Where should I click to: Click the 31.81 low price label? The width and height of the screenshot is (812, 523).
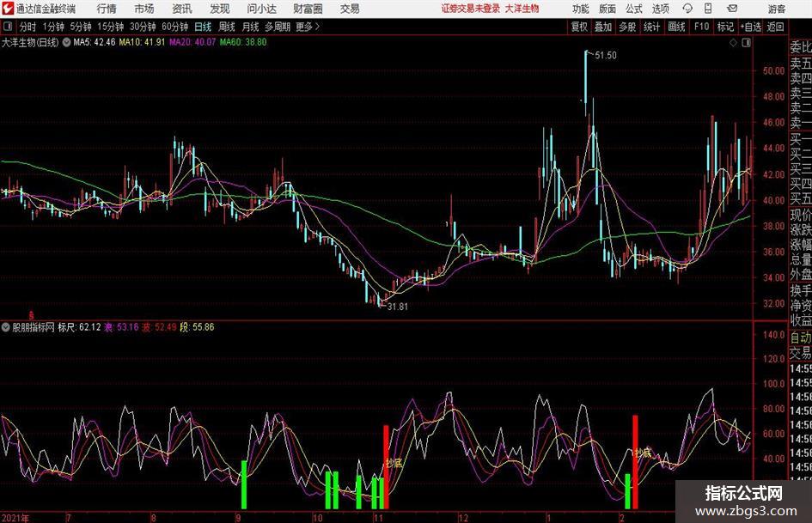[397, 307]
